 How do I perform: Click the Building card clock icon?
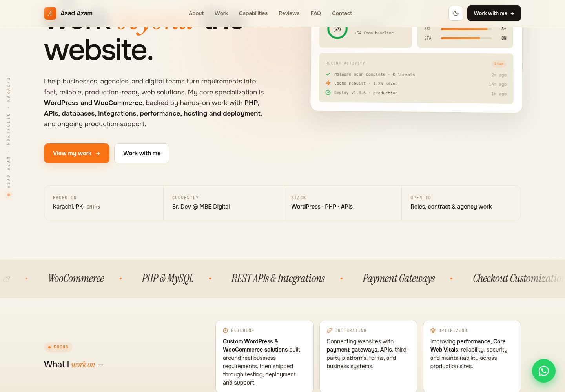(226, 331)
